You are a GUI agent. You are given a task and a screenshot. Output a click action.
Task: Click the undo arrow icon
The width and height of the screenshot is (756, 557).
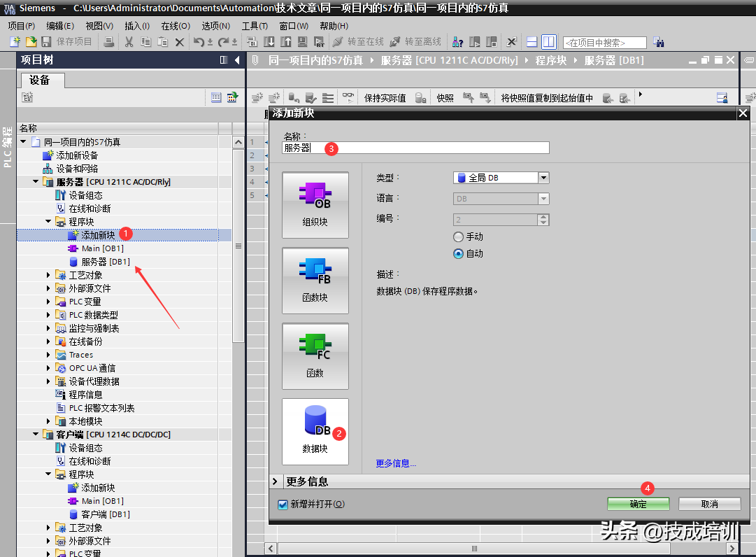point(199,42)
